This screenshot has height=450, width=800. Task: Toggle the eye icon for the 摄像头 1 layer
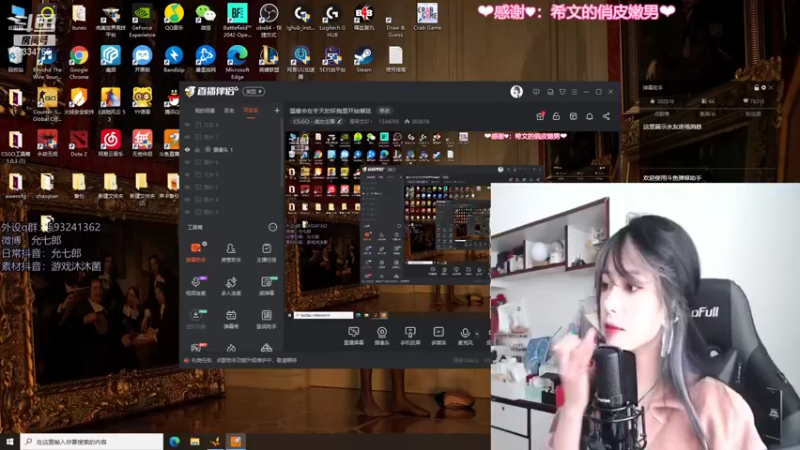tap(187, 149)
